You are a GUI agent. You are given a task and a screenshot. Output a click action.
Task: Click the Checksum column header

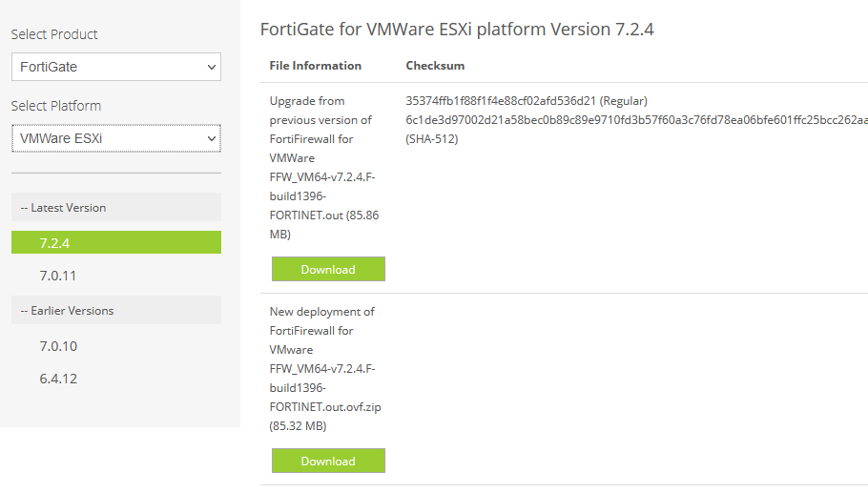(435, 66)
